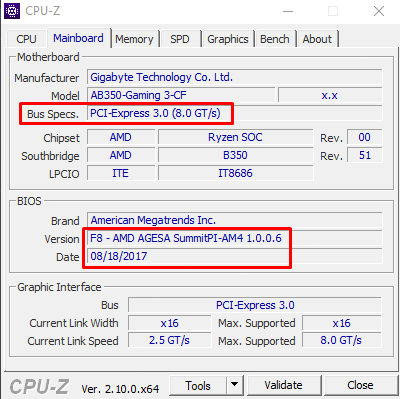The height and width of the screenshot is (399, 400).
Task: Click the Ver. 2.10.0.x64 version text
Action: tap(120, 388)
